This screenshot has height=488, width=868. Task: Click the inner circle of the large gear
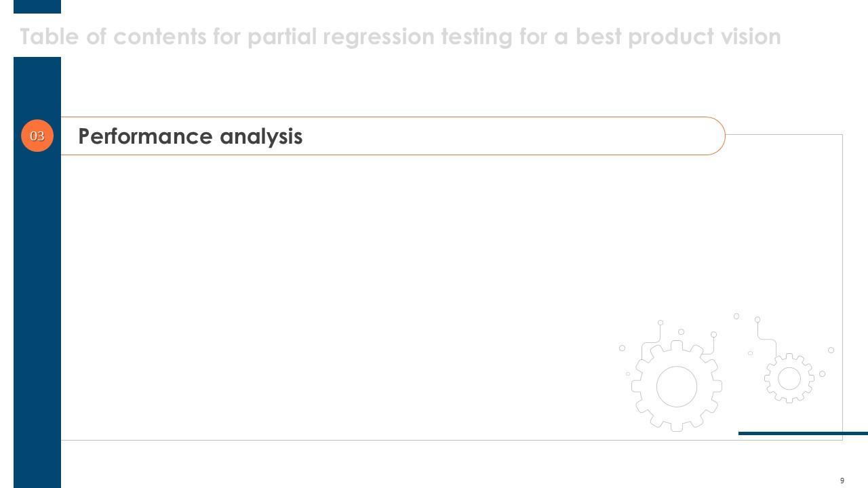(677, 386)
